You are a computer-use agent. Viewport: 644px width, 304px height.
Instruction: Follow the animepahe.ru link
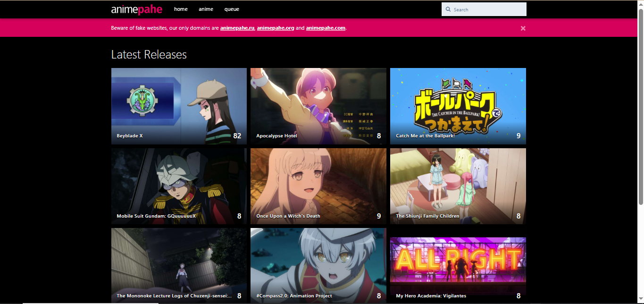pyautogui.click(x=237, y=28)
